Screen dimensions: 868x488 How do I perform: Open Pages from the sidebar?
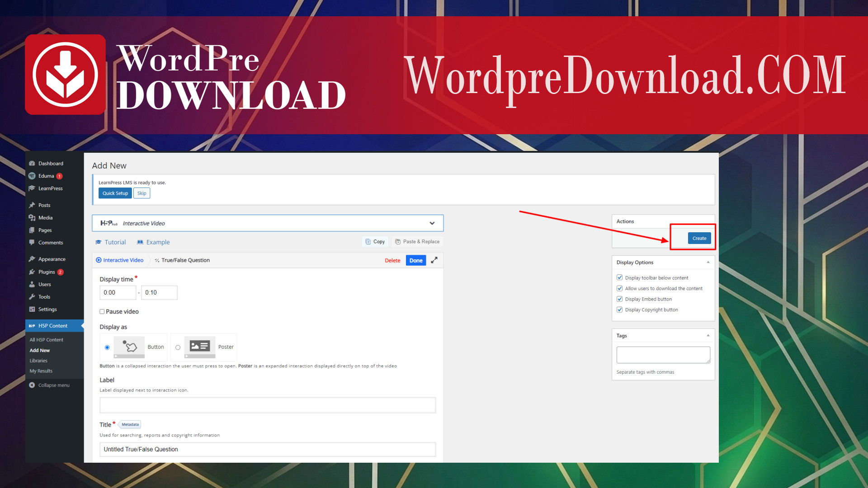pos(45,230)
